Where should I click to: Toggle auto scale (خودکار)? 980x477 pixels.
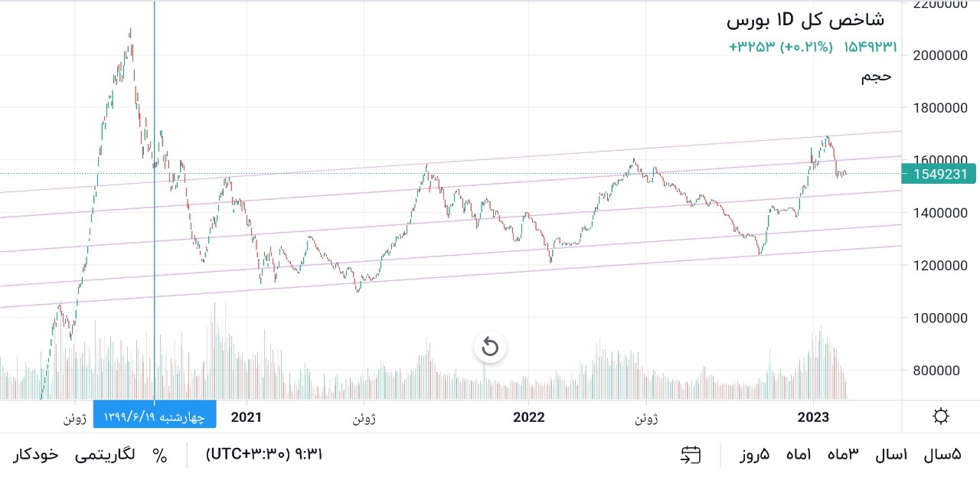click(x=36, y=455)
